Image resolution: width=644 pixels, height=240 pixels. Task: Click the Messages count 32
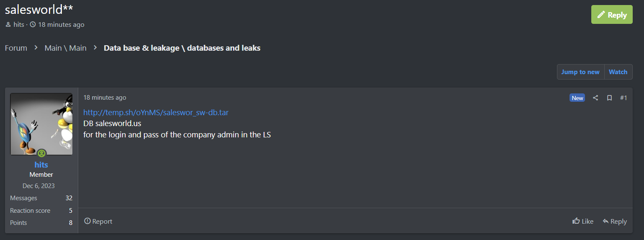69,198
